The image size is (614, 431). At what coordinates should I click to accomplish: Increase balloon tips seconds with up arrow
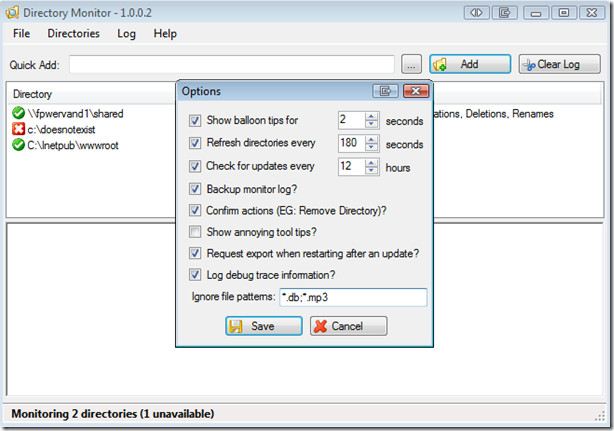(x=371, y=116)
